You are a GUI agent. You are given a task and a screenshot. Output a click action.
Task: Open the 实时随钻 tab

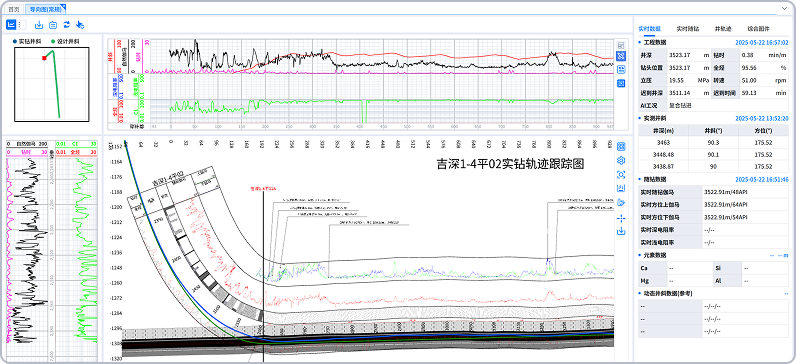point(688,28)
